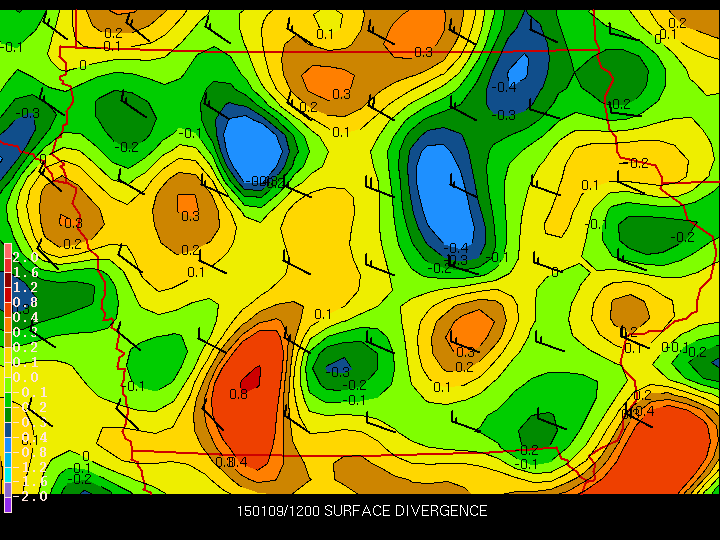Click the dark red core beside the 0.8 label
Screen dimensions: 720x540
click(252, 378)
